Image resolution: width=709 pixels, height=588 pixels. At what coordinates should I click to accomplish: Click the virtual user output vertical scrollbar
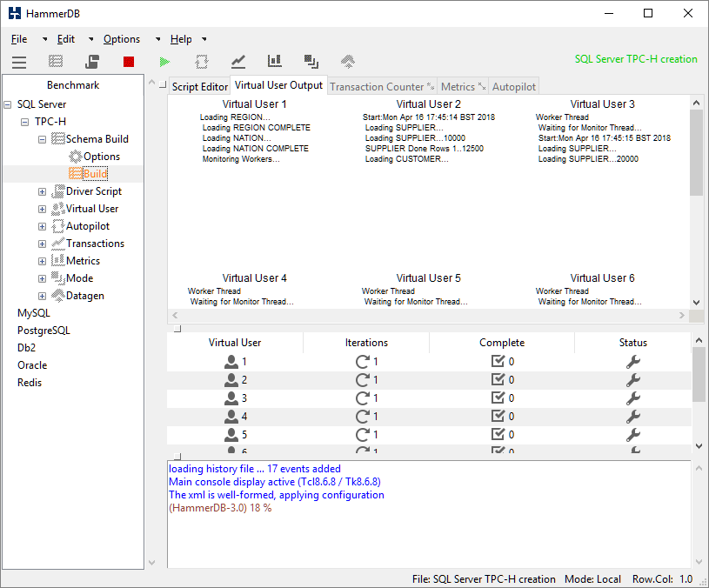tap(696, 153)
